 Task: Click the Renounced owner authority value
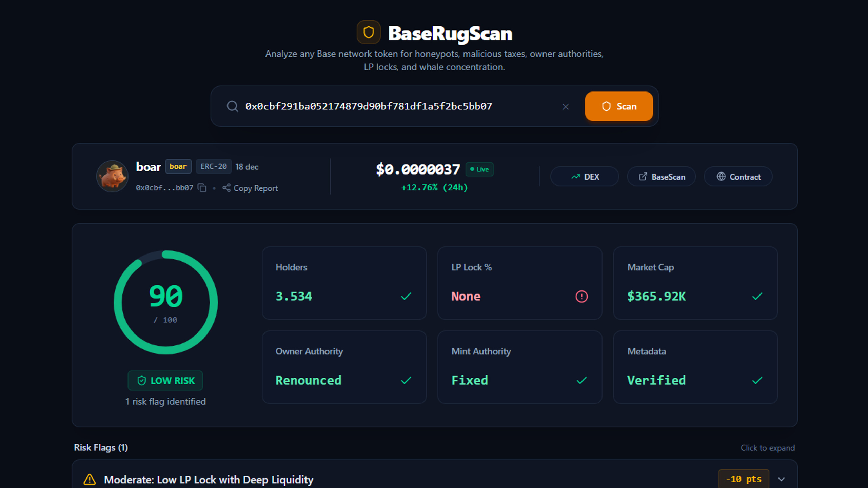coord(309,381)
